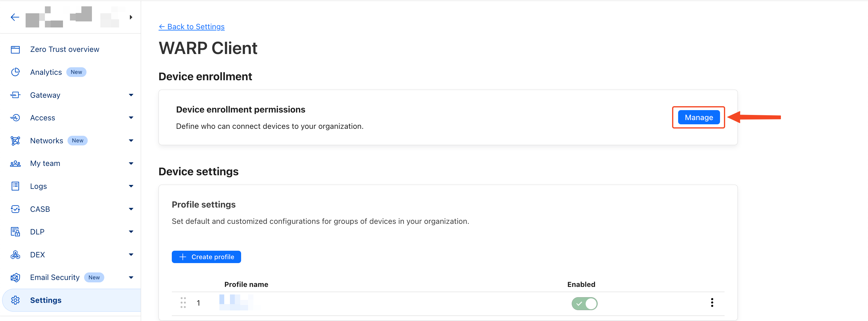Click the Analytics pie chart icon
Viewport: 868px width, 321px height.
15,72
